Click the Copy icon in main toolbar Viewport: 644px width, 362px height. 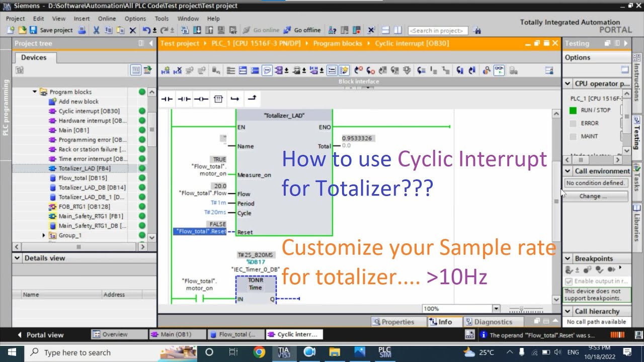pos(109,30)
